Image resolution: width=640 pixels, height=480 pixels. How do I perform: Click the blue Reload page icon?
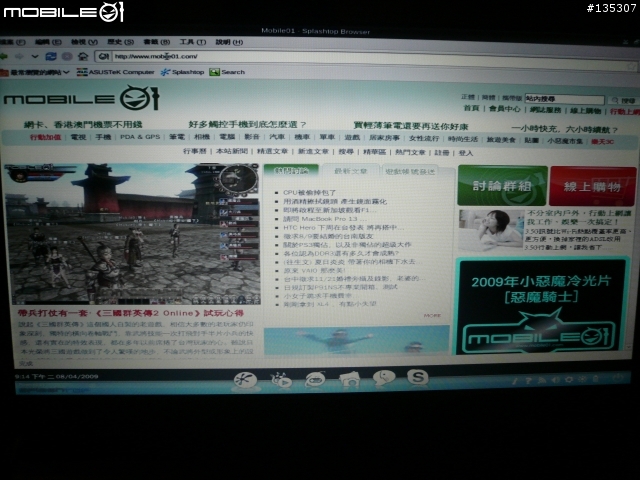[51, 56]
